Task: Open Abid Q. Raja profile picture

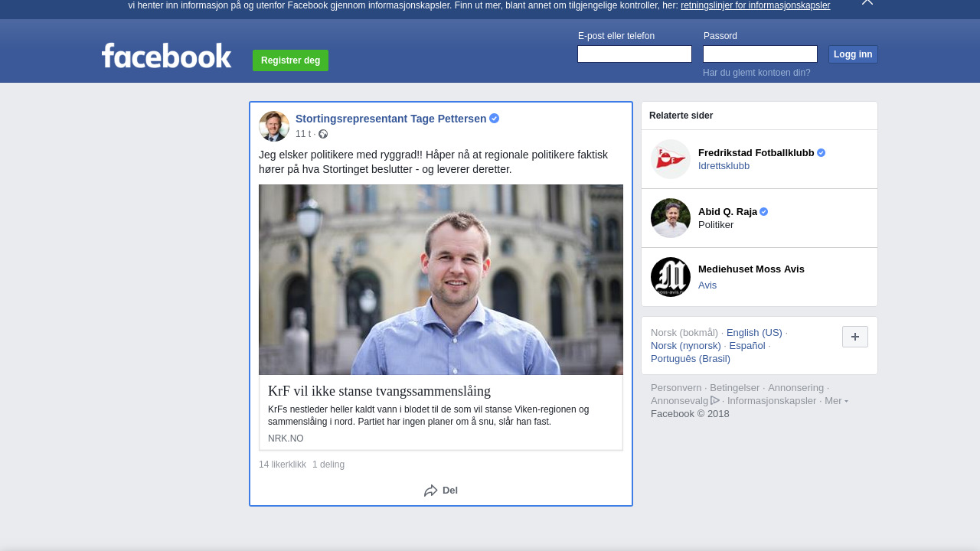Action: [x=671, y=218]
